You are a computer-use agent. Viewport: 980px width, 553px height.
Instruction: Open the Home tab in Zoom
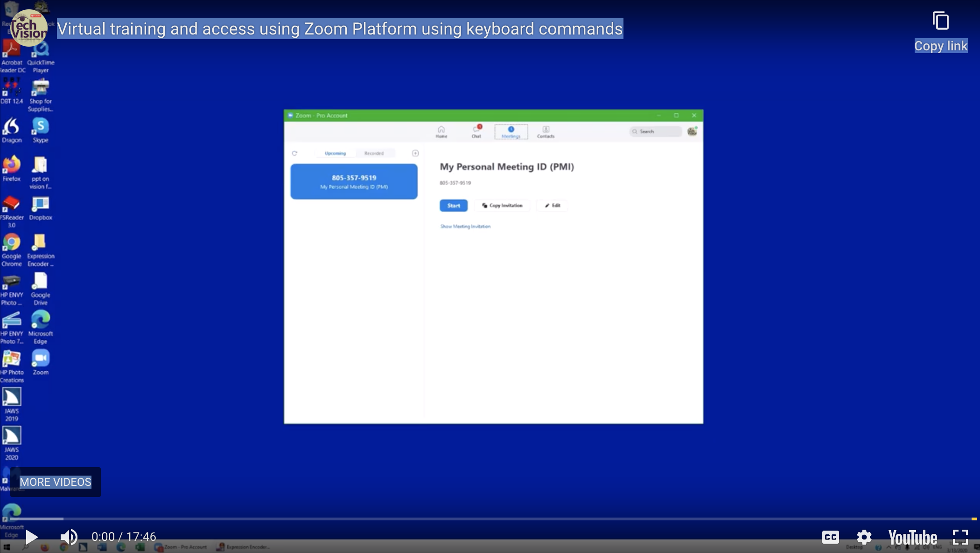point(441,132)
